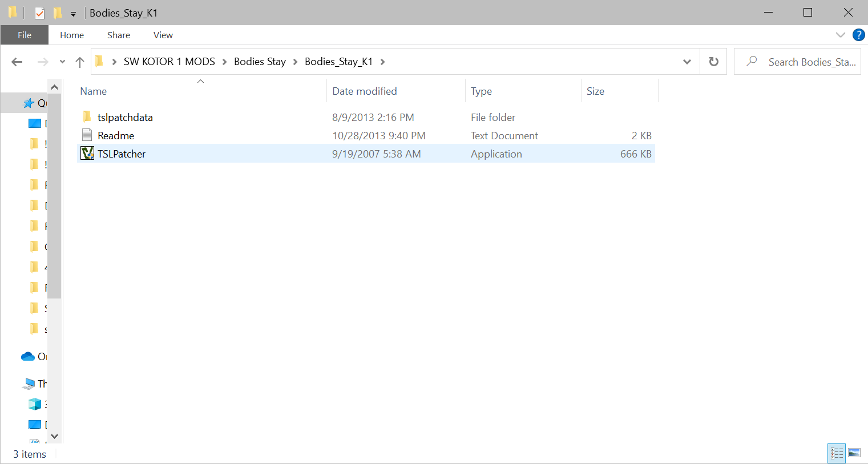Expand the chevron before SW KOTOR 1 MODS
868x464 pixels.
pyautogui.click(x=114, y=62)
